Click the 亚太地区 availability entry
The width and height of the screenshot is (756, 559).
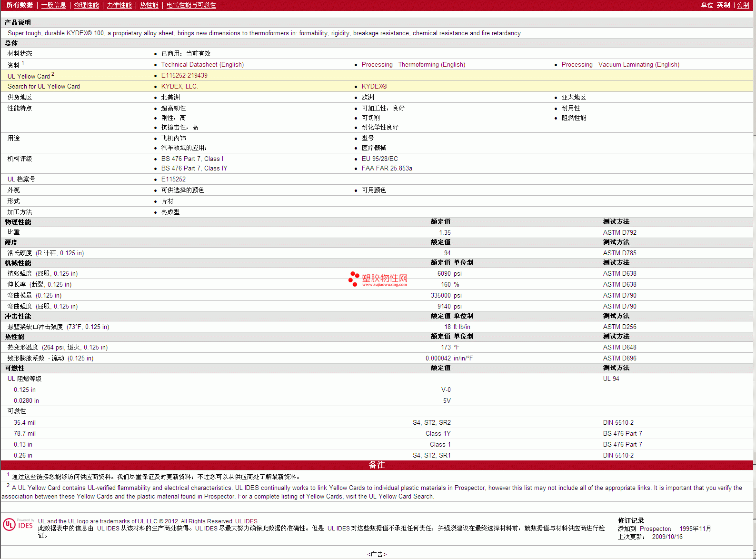574,97
